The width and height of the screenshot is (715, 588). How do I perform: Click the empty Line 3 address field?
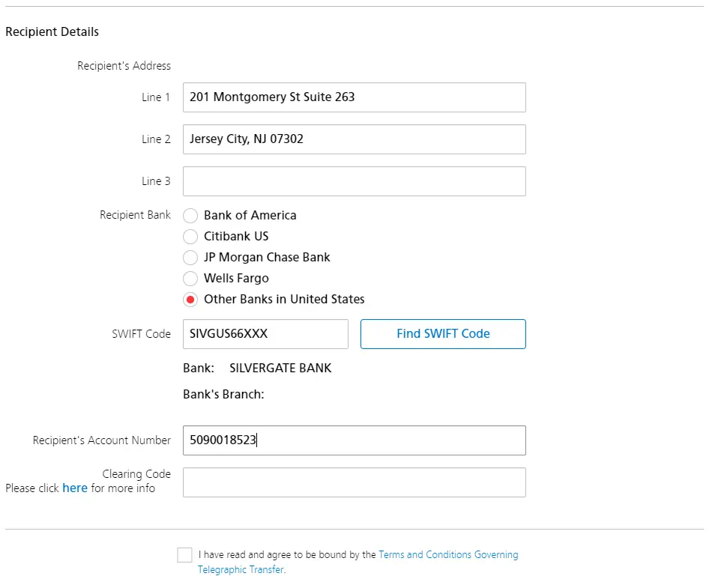355,181
